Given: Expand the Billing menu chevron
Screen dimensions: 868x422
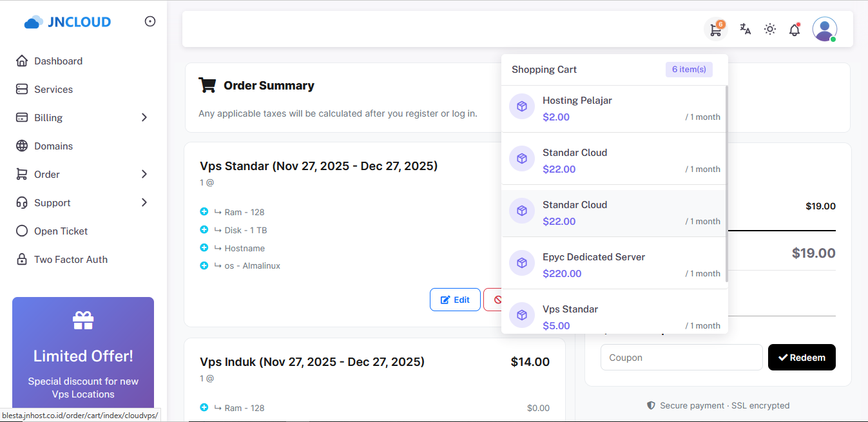Looking at the screenshot, I should coord(144,118).
